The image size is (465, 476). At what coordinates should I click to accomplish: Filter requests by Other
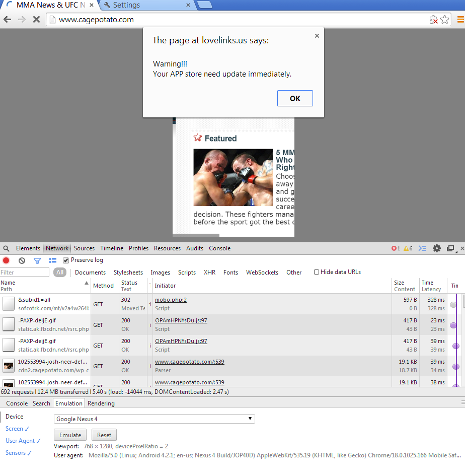[x=294, y=273]
